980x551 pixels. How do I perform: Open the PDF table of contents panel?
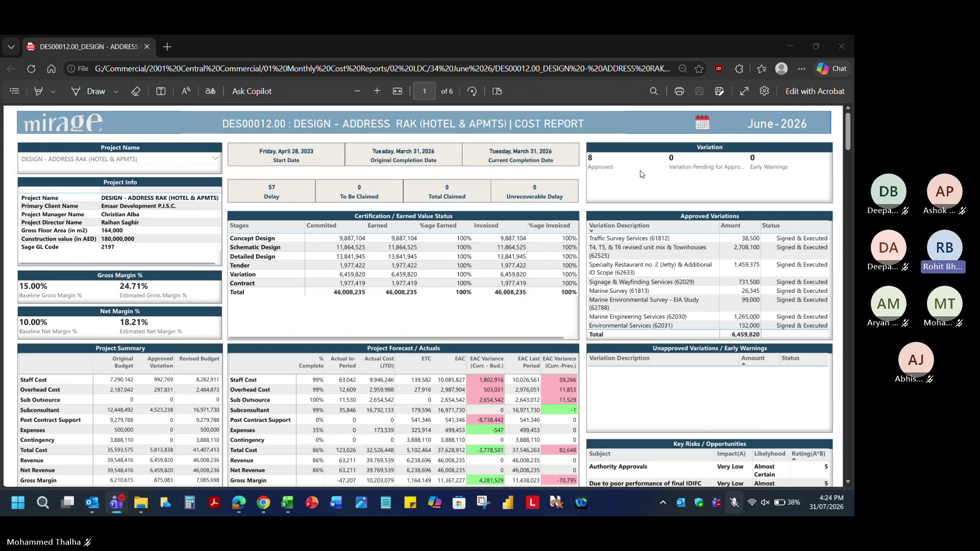coord(14,91)
